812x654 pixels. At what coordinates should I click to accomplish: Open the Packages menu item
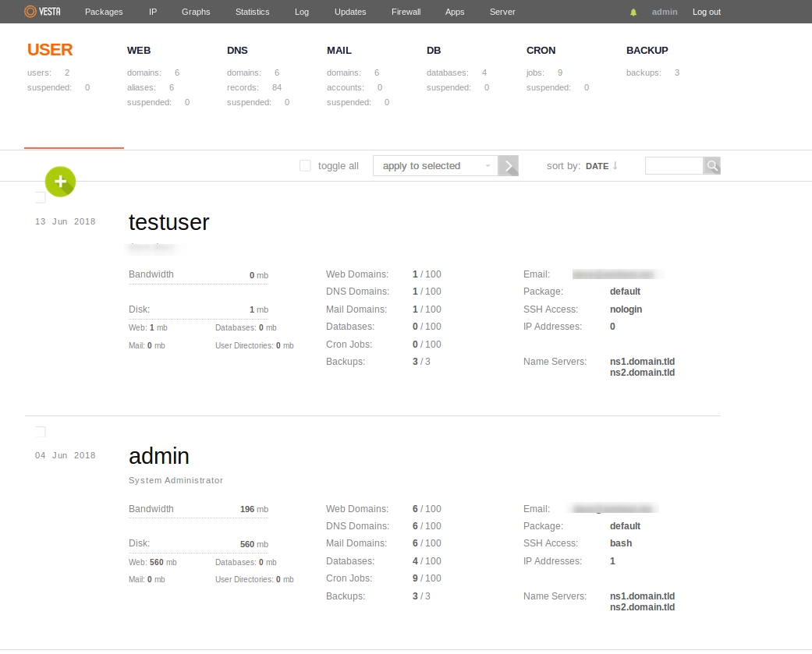(104, 12)
